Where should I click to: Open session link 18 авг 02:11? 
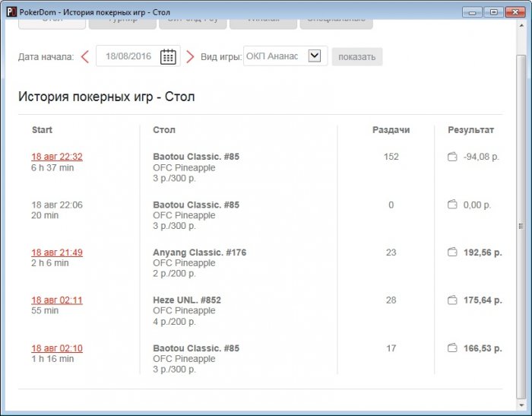[x=57, y=300]
